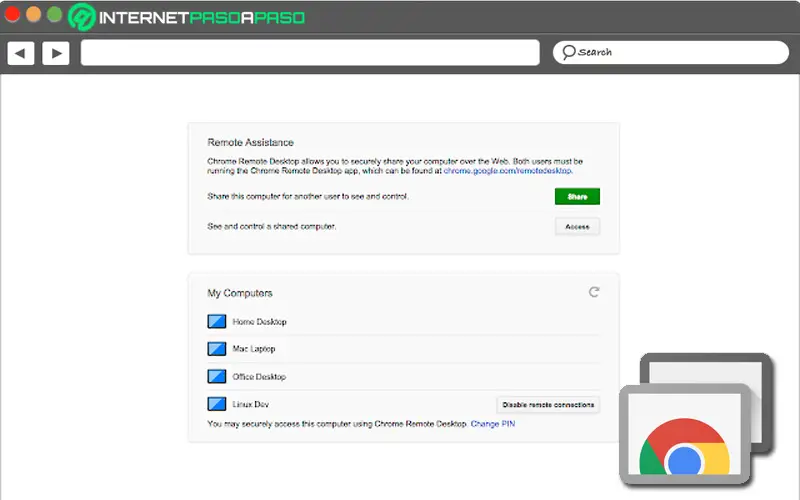Open the chrome.google.com/remotedesktop link
The height and width of the screenshot is (500, 800).
coord(508,172)
